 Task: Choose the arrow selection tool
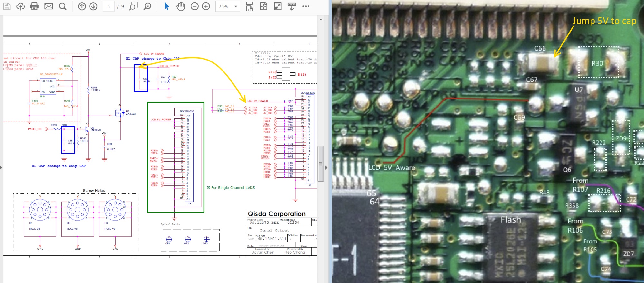pyautogui.click(x=166, y=6)
